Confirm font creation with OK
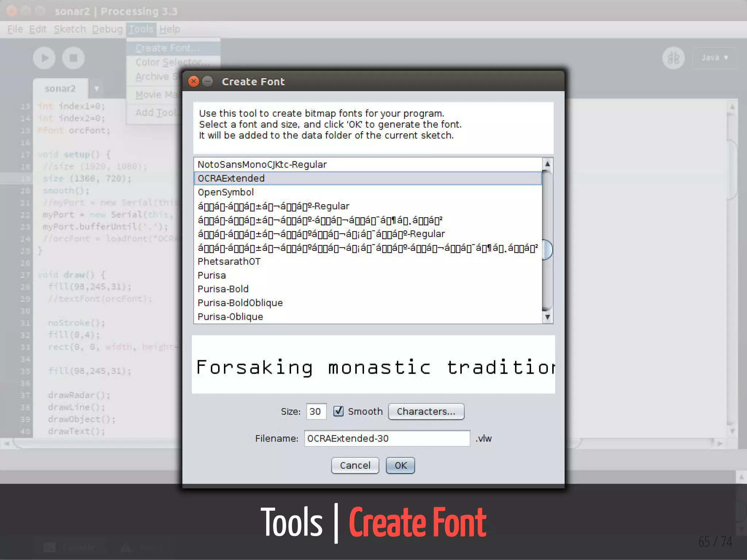The image size is (747, 560). pyautogui.click(x=400, y=465)
